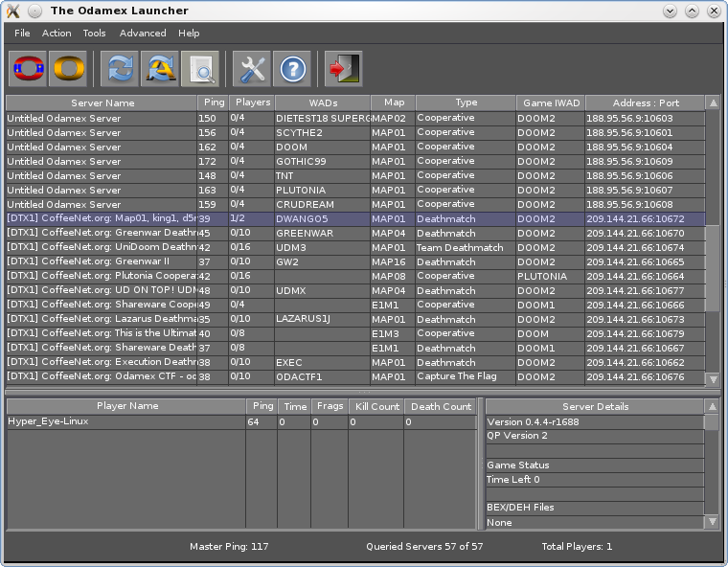Refresh the selected server with blue arrows icon
The width and height of the screenshot is (728, 567).
click(120, 69)
